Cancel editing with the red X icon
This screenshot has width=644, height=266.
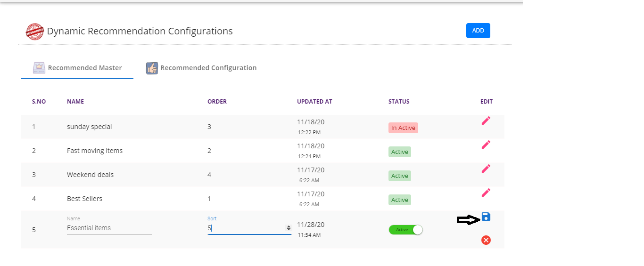click(x=486, y=240)
